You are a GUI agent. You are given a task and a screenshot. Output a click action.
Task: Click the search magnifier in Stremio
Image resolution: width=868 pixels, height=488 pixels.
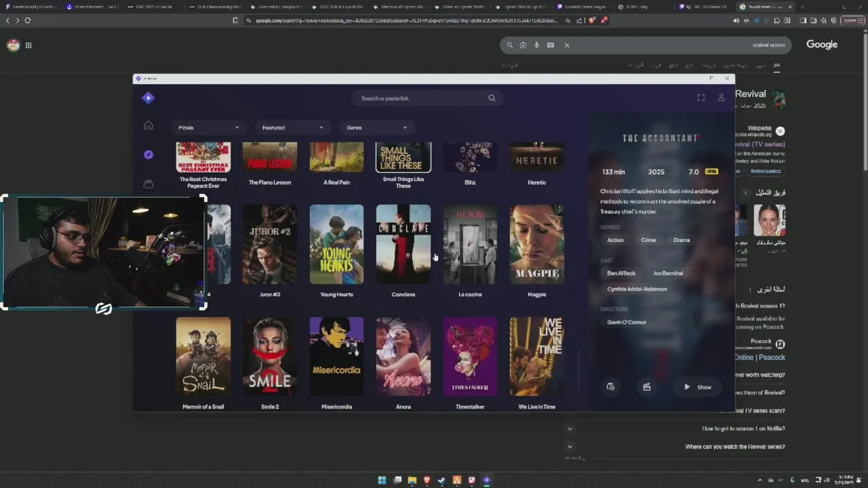(492, 98)
